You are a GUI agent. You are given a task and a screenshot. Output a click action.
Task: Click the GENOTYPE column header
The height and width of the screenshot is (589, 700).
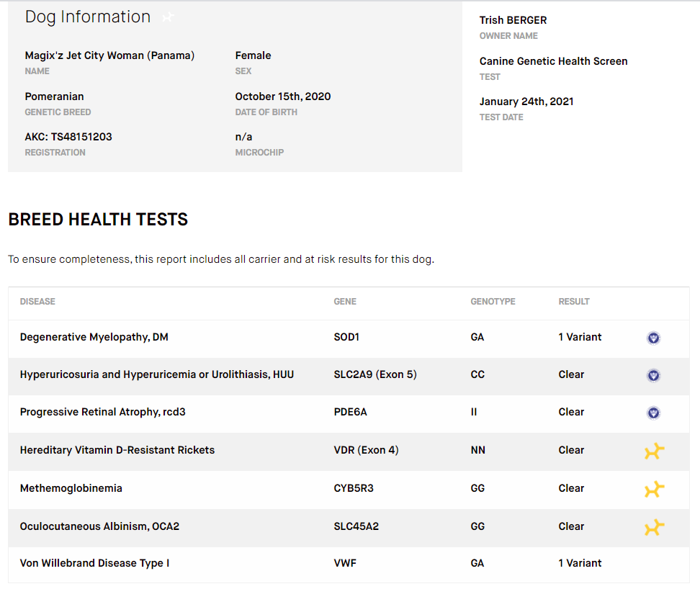pos(493,302)
